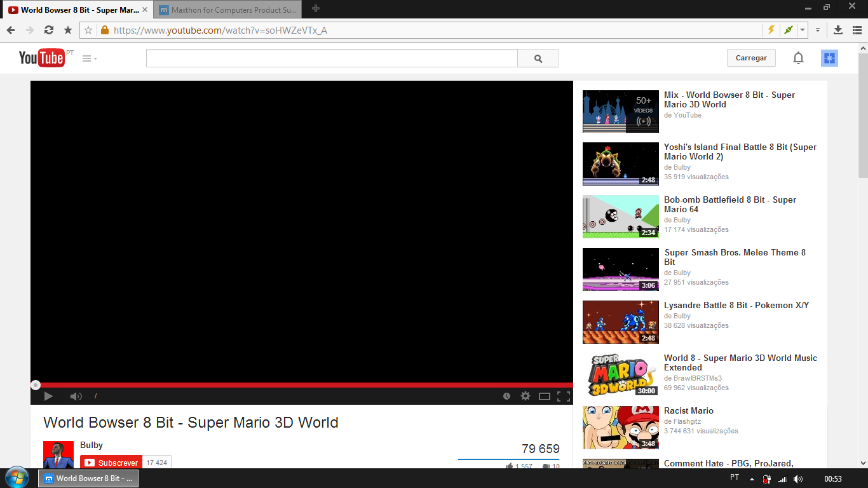
Task: Mute the video with the speaker icon
Action: click(76, 396)
